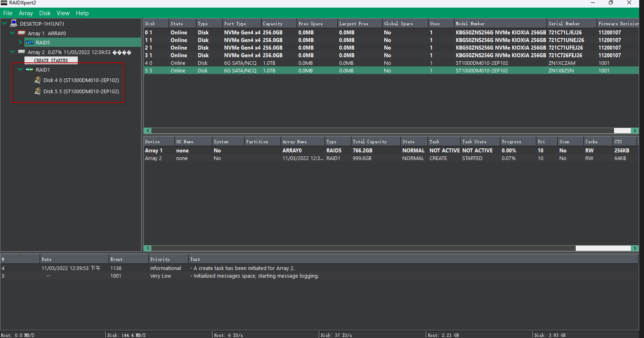Screen dimensions: 644x338
Task: Click the Array 1 drive icon in tree
Action: coord(22,33)
